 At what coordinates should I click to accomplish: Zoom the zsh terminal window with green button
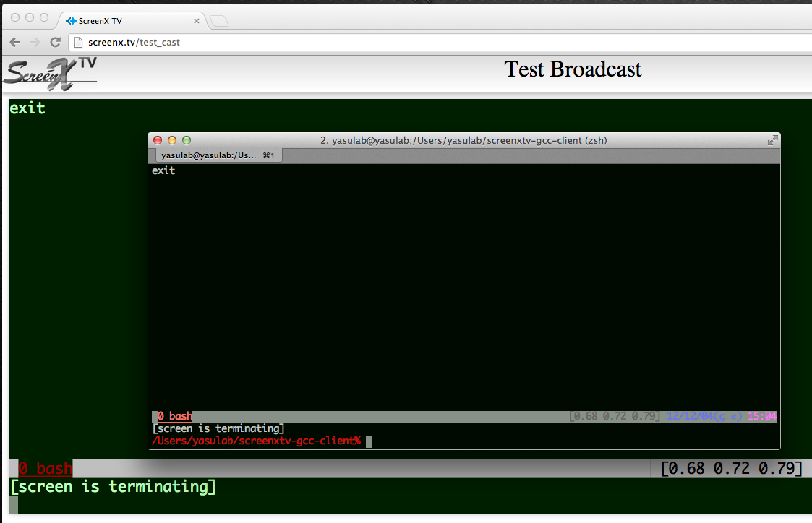187,140
